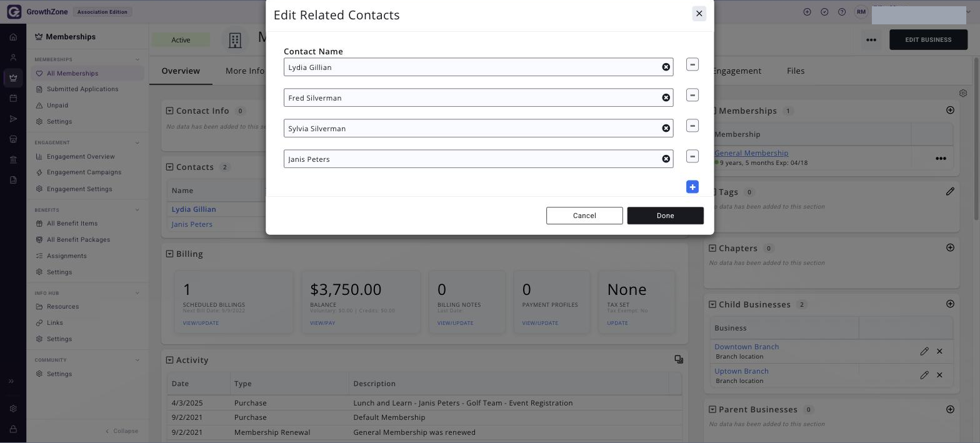Open the tasks checkmark icon in top bar
This screenshot has width=980, height=443.
824,12
